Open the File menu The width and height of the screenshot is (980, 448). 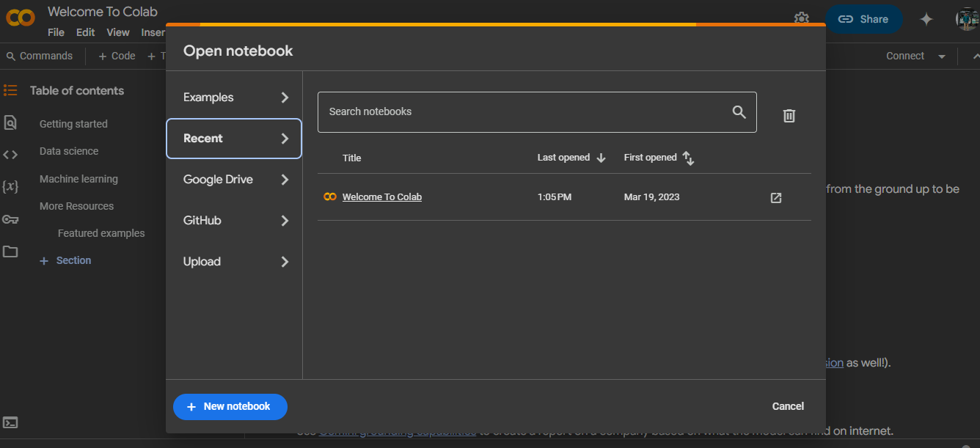(x=56, y=32)
